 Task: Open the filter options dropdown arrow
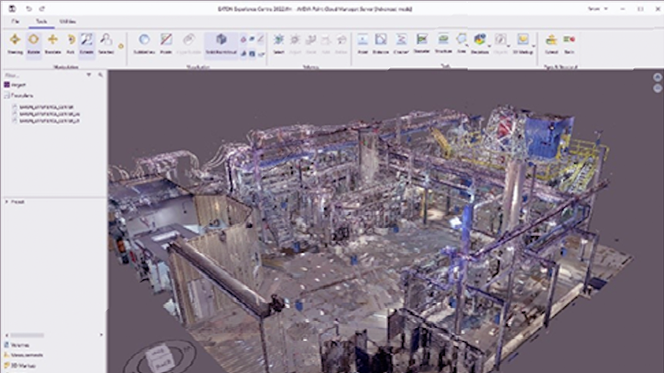[89, 75]
